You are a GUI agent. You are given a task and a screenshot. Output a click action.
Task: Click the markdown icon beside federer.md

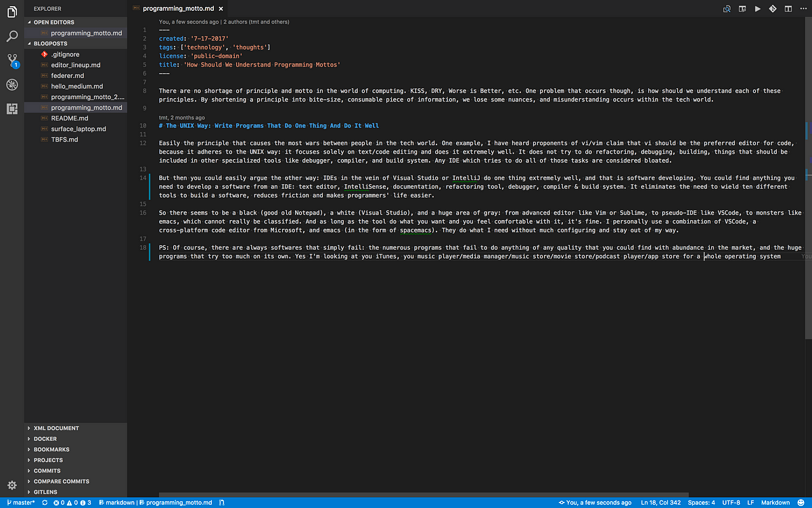tap(44, 76)
